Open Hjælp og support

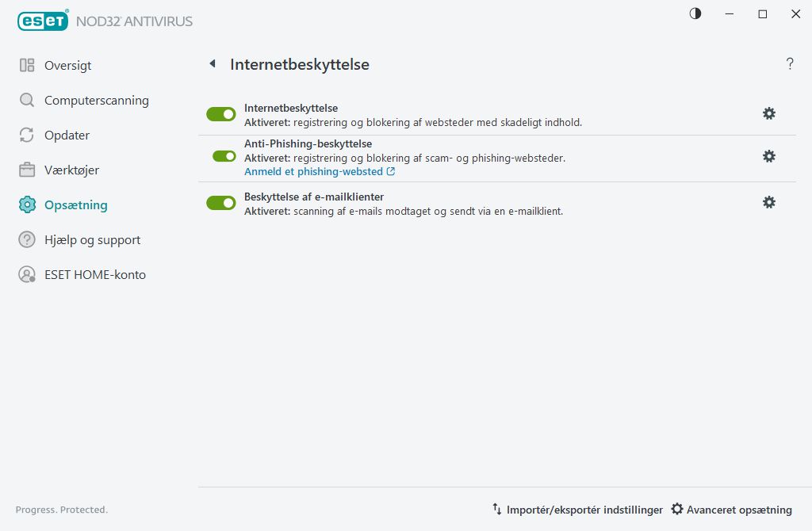(93, 239)
